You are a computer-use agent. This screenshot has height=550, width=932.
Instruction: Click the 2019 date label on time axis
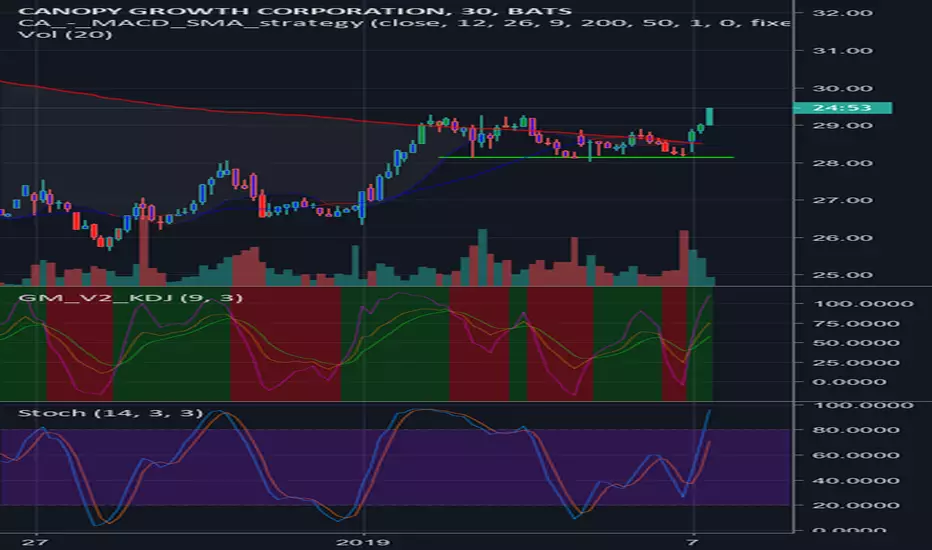coord(363,542)
